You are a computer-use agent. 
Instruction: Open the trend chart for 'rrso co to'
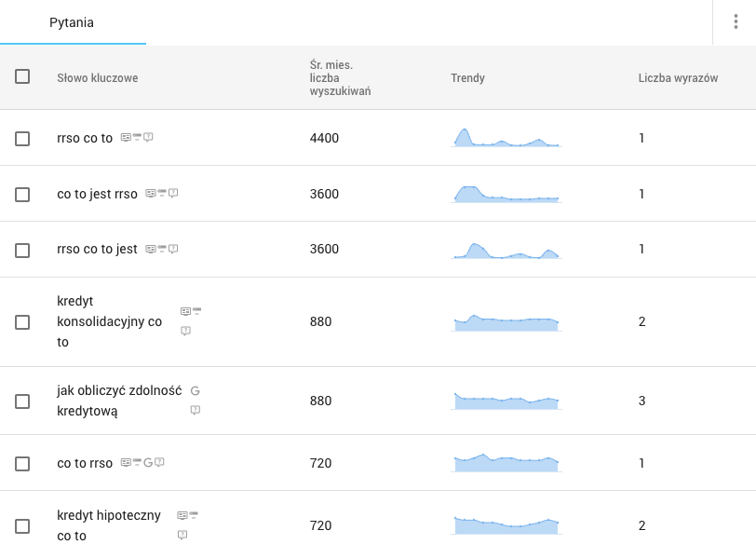point(506,138)
